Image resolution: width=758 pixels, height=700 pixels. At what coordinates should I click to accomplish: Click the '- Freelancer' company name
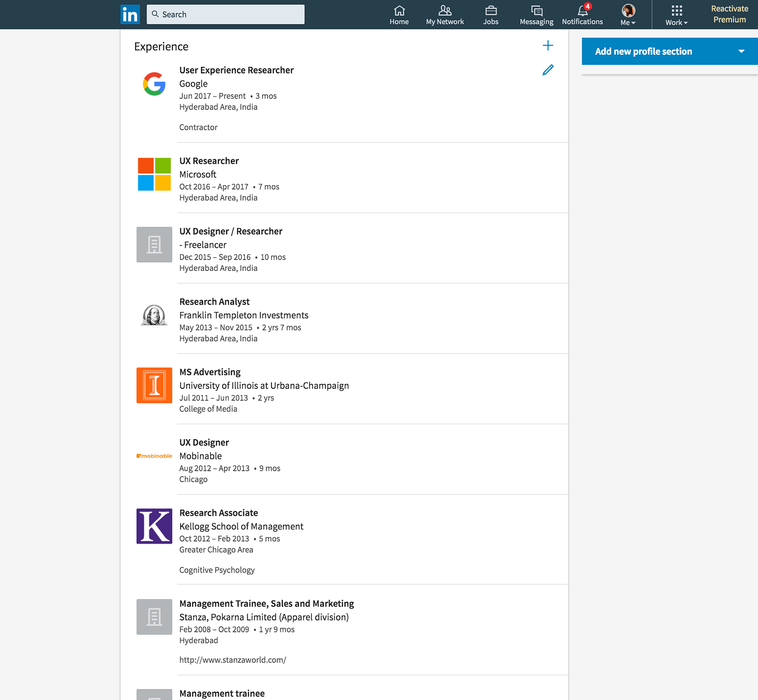point(203,245)
